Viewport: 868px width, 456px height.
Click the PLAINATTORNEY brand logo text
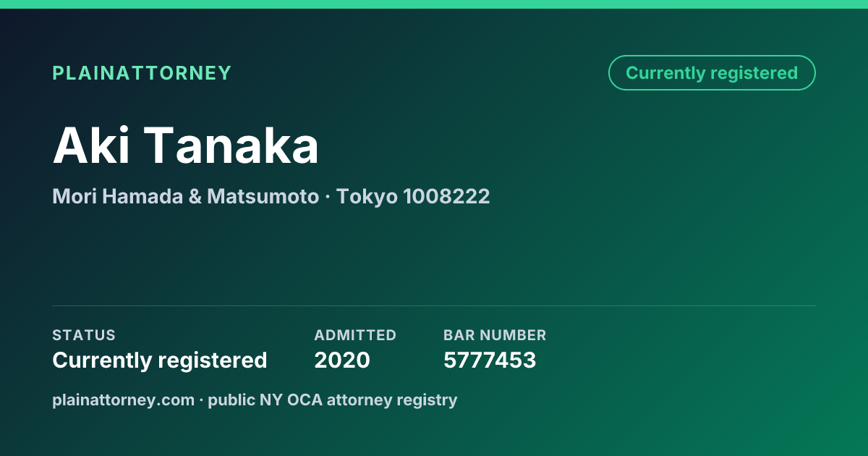pyautogui.click(x=142, y=73)
